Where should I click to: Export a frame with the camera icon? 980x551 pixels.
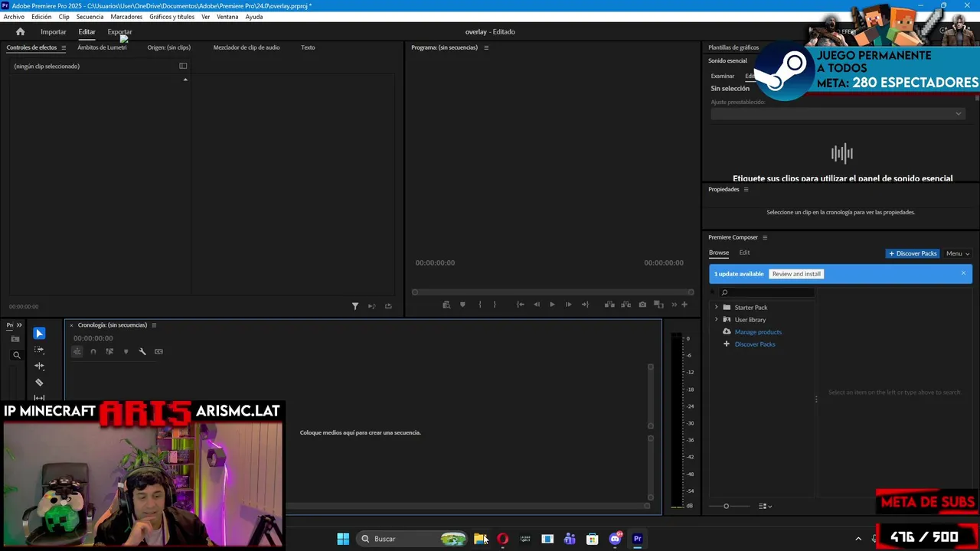coord(642,305)
